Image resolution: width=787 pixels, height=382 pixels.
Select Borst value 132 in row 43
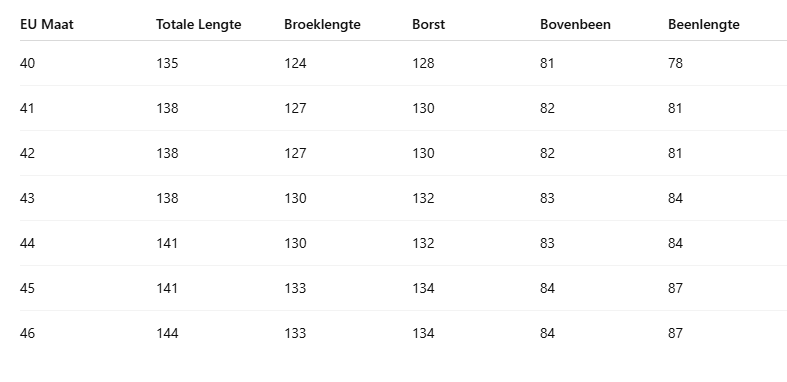click(x=423, y=198)
